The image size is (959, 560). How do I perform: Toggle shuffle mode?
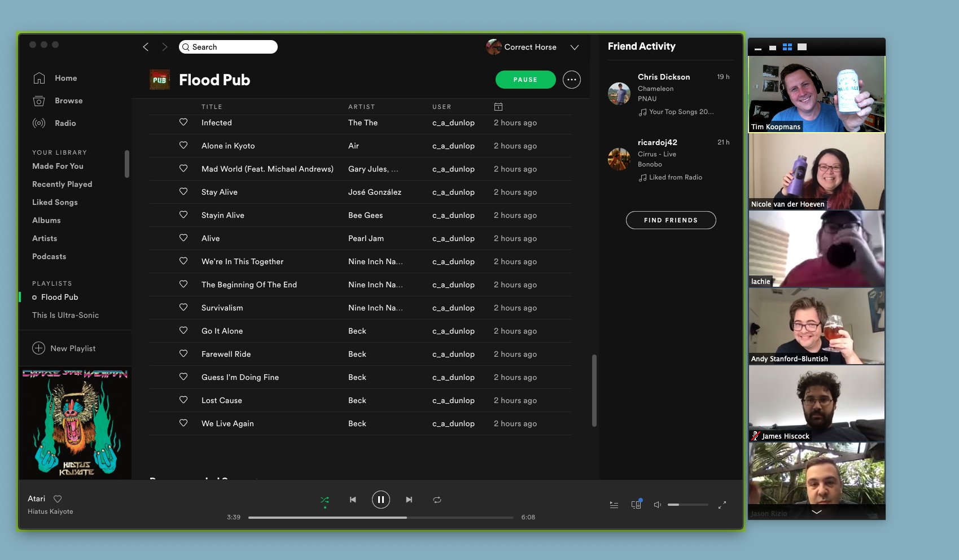point(325,500)
